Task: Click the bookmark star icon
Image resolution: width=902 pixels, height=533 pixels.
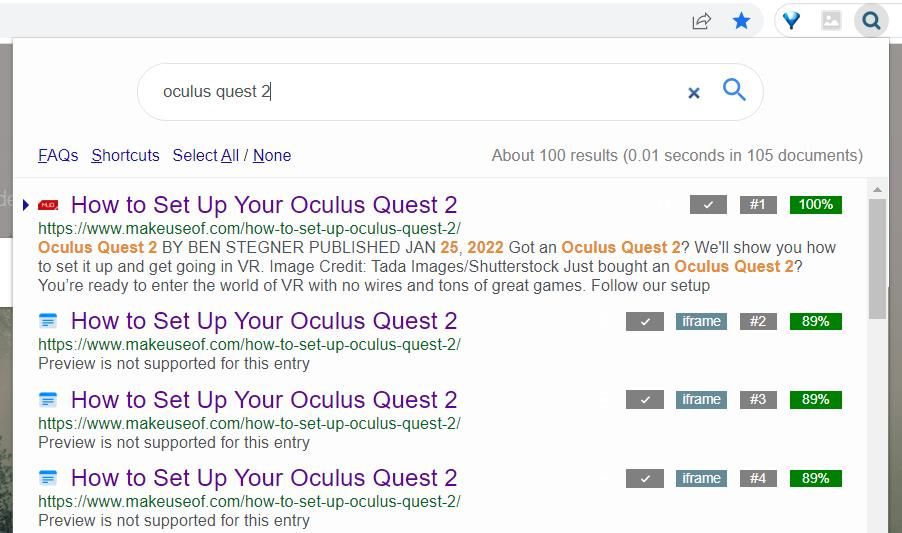Action: (741, 20)
